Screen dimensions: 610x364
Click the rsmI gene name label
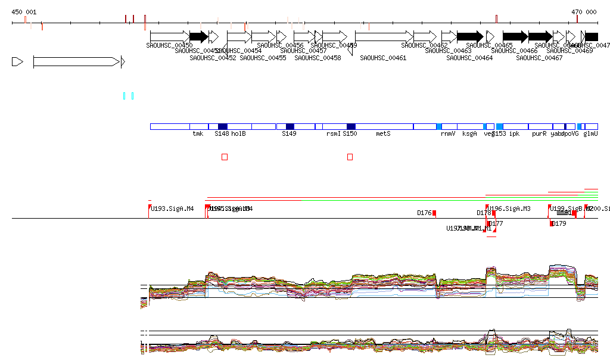334,133
